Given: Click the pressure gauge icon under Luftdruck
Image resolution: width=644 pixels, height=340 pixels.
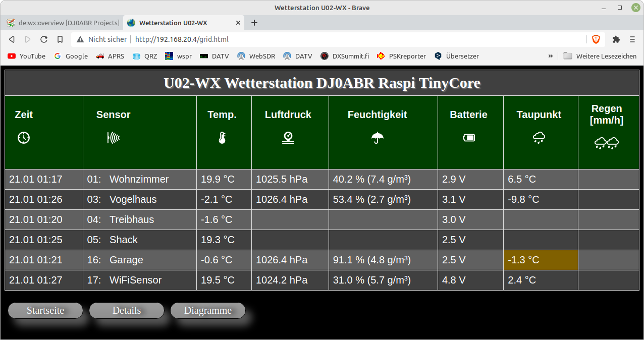Looking at the screenshot, I should click(288, 138).
